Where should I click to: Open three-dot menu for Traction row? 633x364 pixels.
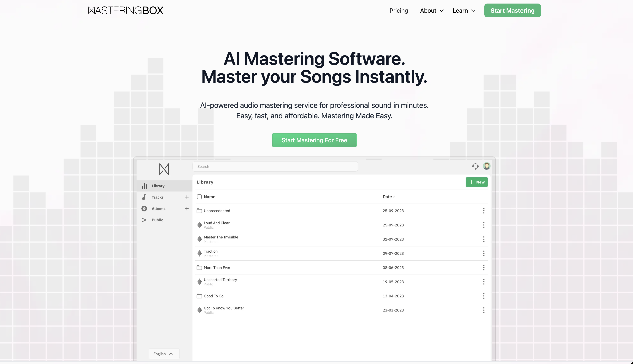click(484, 254)
